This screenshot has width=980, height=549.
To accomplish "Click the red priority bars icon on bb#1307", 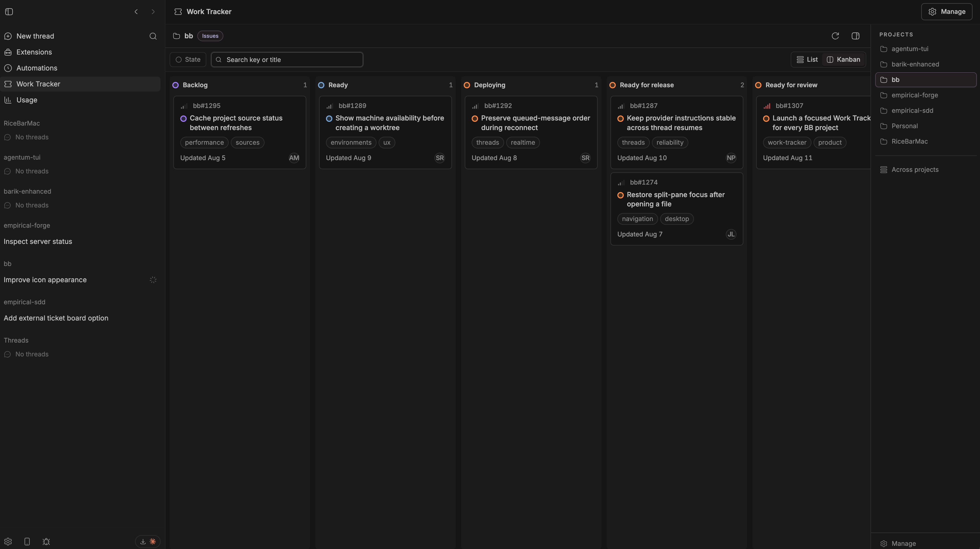I will [767, 106].
